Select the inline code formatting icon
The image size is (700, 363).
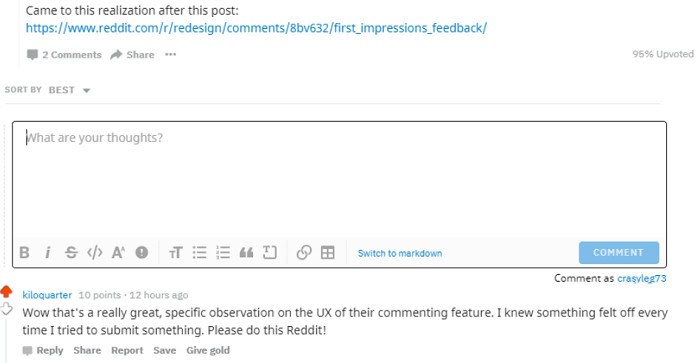click(x=95, y=253)
